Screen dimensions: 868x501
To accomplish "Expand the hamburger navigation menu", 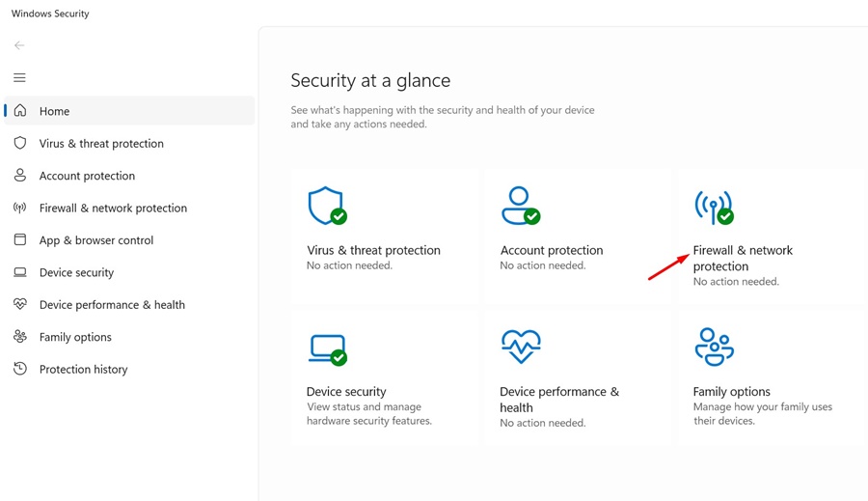I will [x=19, y=78].
